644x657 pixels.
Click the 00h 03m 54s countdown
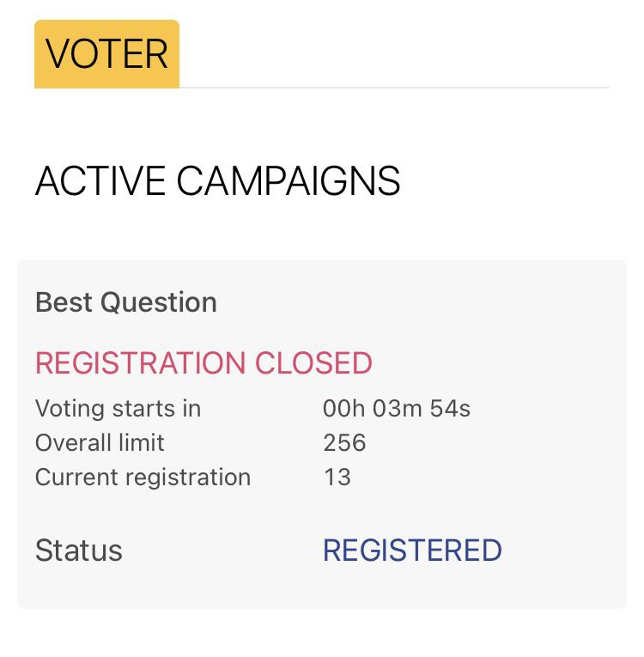pos(397,408)
